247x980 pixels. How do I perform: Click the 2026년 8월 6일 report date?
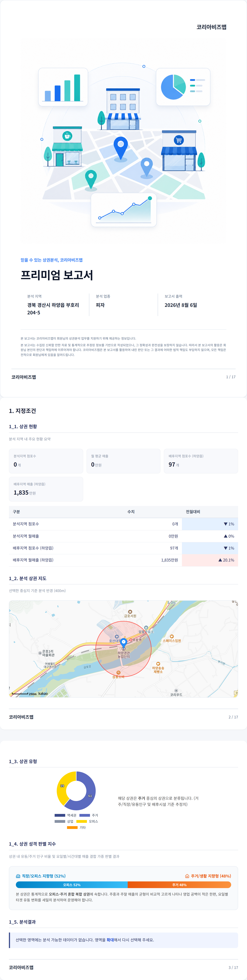181,305
